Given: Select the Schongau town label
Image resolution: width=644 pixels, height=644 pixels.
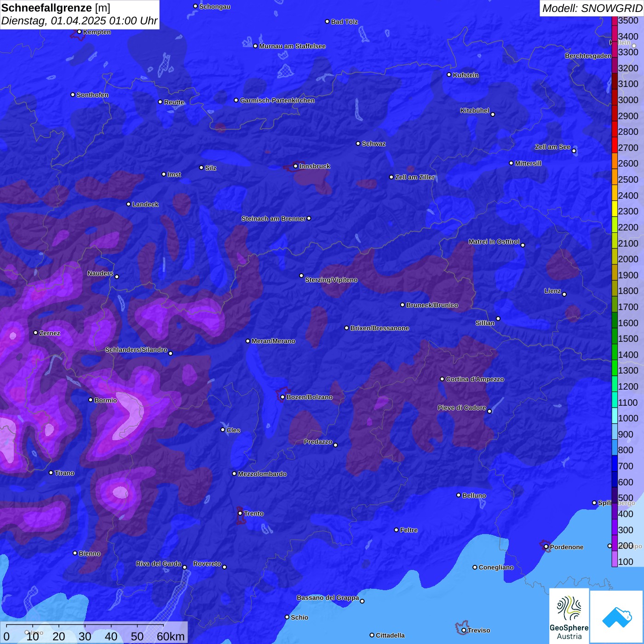Looking at the screenshot, I should coord(214,6).
